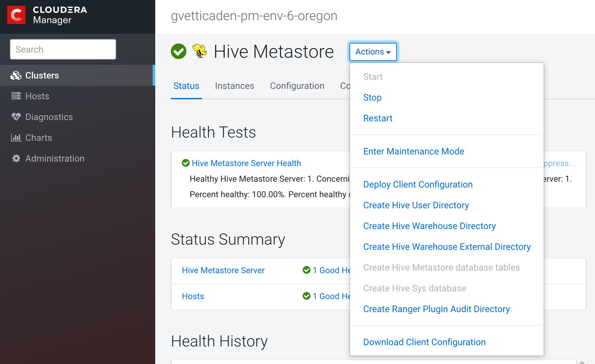Open the Configuration tab
595x364 pixels.
[297, 86]
